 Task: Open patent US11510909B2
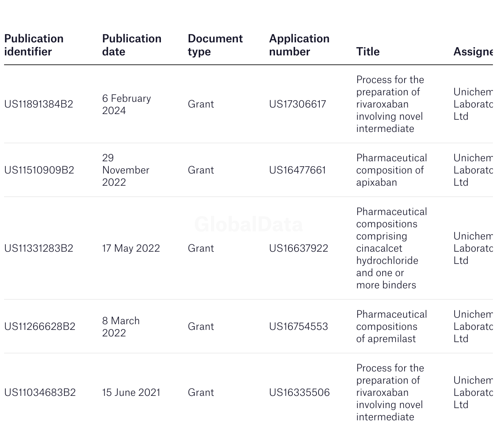(x=39, y=170)
